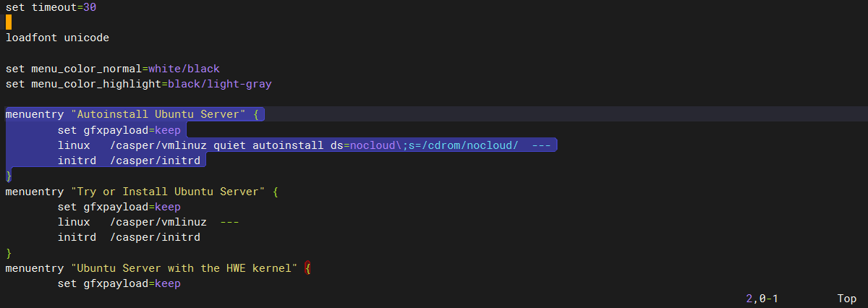Click the red highlighted brace after HWE kernel
Viewport: 868px width, 308px height.
308,268
